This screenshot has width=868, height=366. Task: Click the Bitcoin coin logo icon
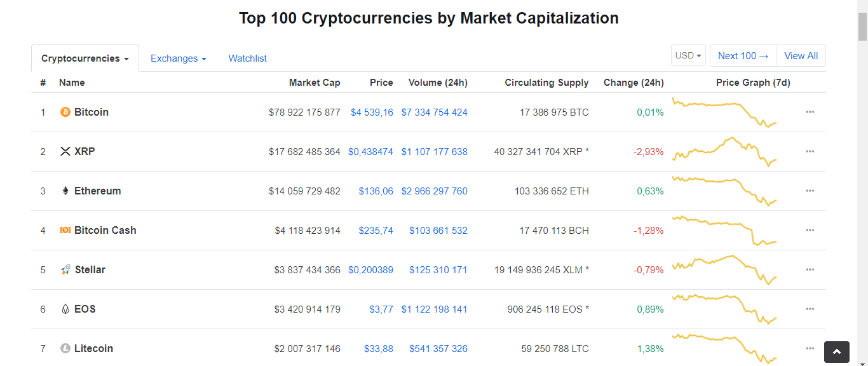pos(65,112)
